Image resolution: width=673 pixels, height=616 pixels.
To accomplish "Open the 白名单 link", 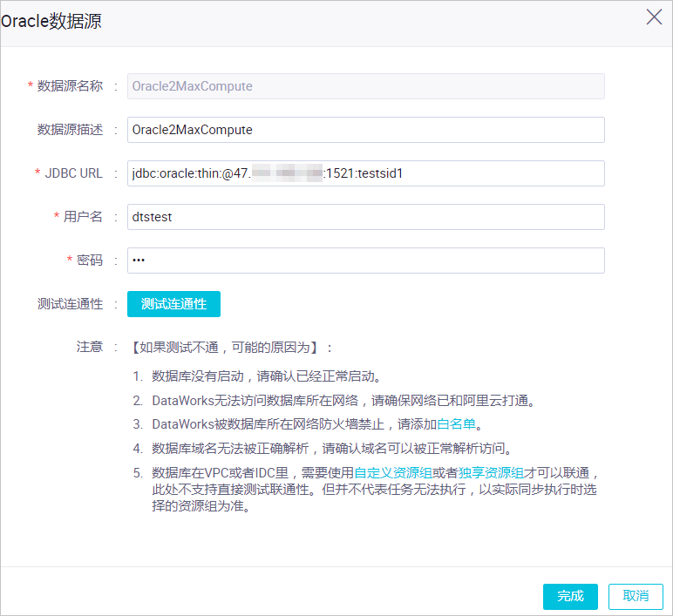I will [456, 424].
